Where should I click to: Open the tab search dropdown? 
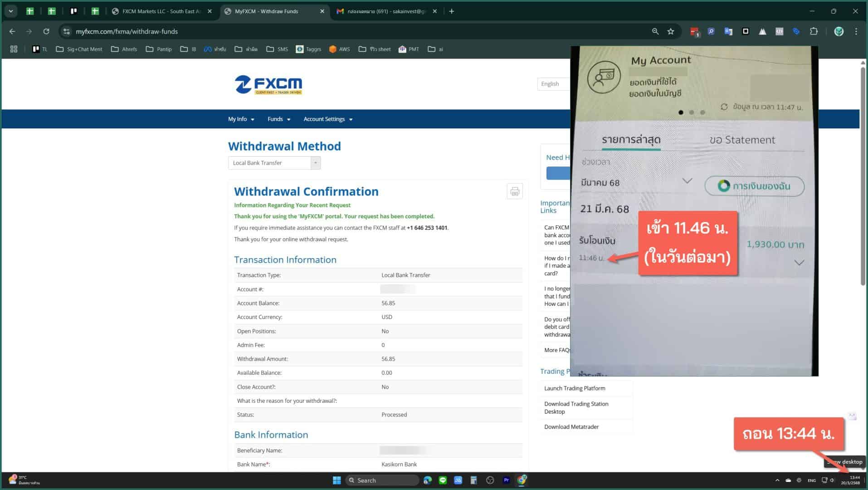11,11
